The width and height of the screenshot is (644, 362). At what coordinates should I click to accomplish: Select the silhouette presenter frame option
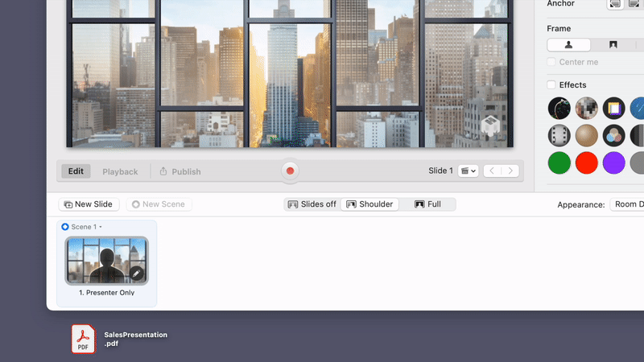(569, 45)
